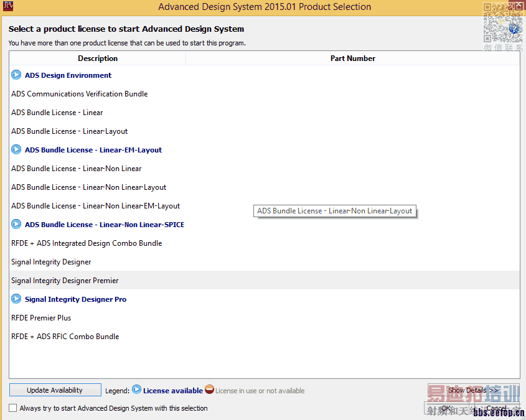Choose ADS Bundle License - Linear-Layout
The height and width of the screenshot is (420, 526).
click(x=265, y=131)
